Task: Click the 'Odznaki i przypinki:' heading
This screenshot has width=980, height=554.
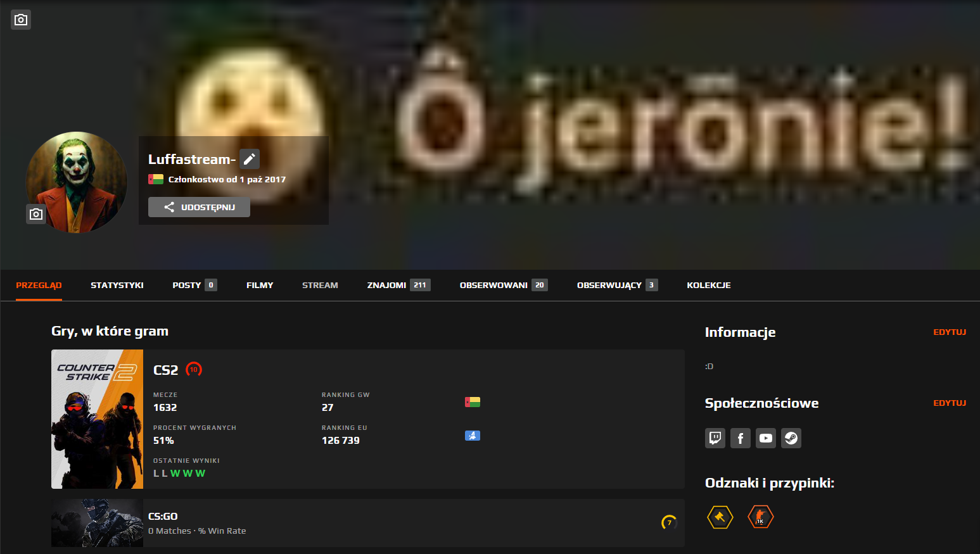Action: coord(770,483)
